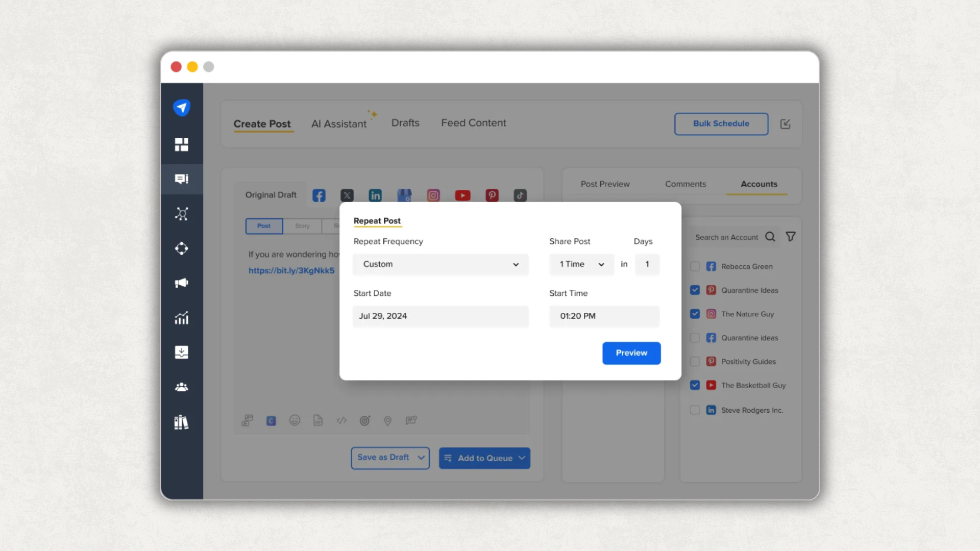
Task: Click the code brackets icon in editor toolbar
Action: tap(341, 420)
